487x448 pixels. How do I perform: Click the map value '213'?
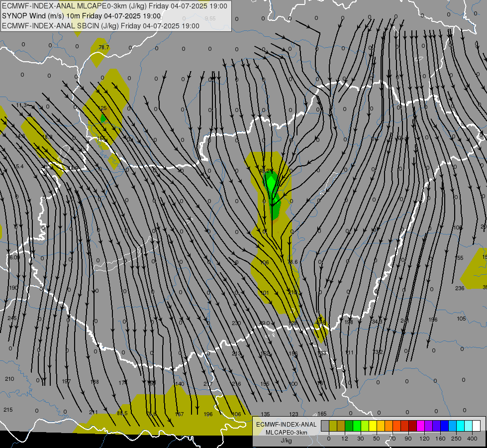click(x=236, y=353)
